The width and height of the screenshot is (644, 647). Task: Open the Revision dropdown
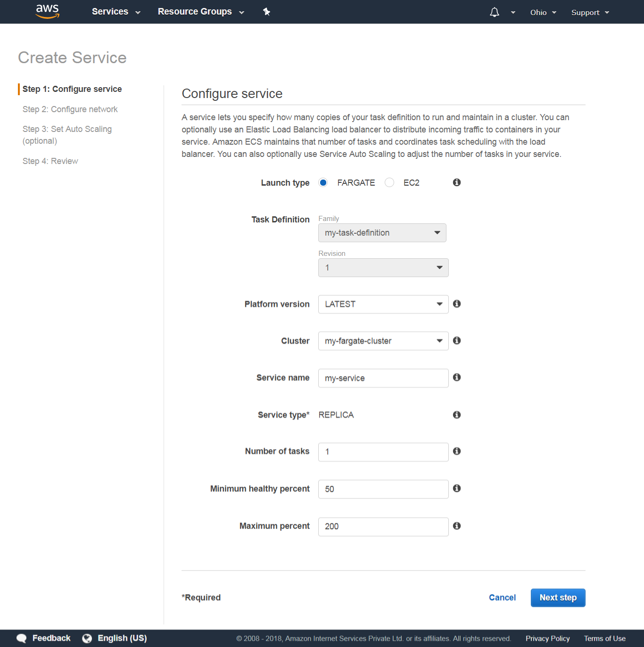(x=383, y=268)
